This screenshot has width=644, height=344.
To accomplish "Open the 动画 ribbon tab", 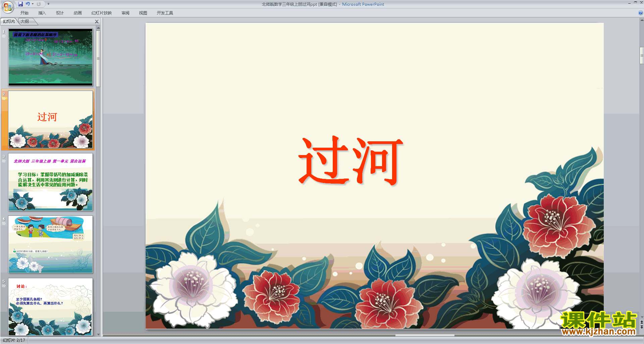I will (78, 13).
